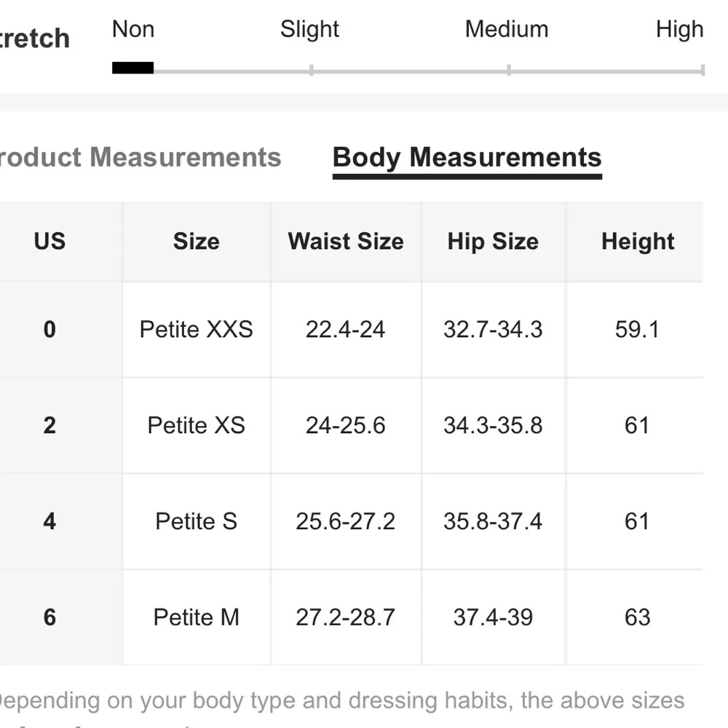Click the Petite S size label
The image size is (728, 728).
coord(196,521)
